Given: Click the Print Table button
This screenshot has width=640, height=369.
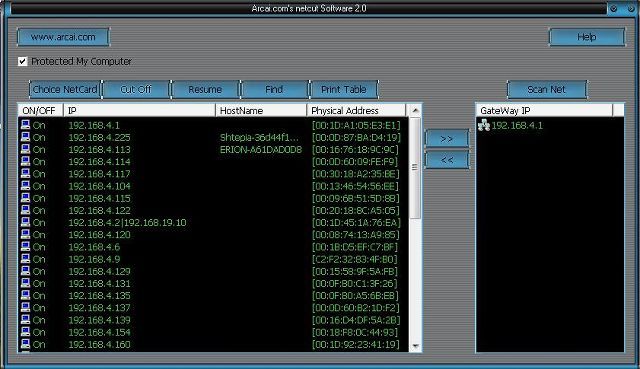Looking at the screenshot, I should click(x=344, y=89).
